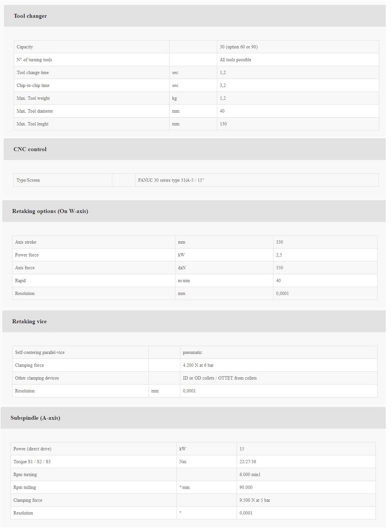Toggle the Subspindle (A-axis) section header

35,418
